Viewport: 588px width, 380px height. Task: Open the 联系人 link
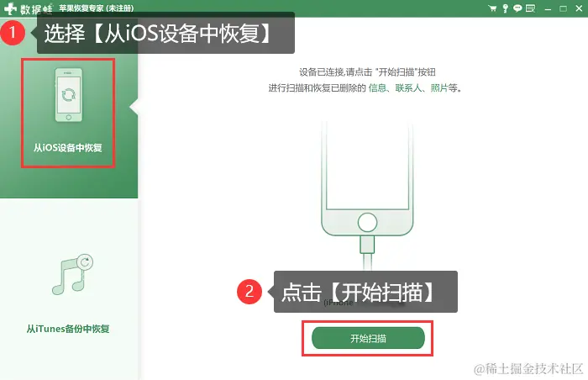[x=408, y=88]
